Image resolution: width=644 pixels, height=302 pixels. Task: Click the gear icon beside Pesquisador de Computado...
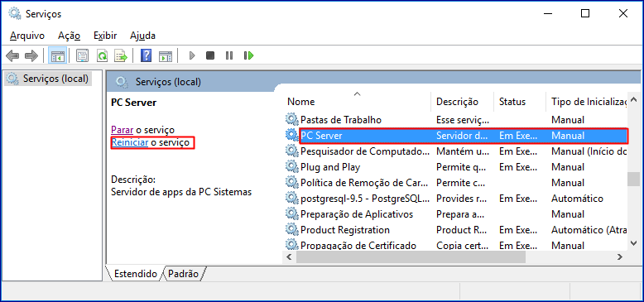291,151
